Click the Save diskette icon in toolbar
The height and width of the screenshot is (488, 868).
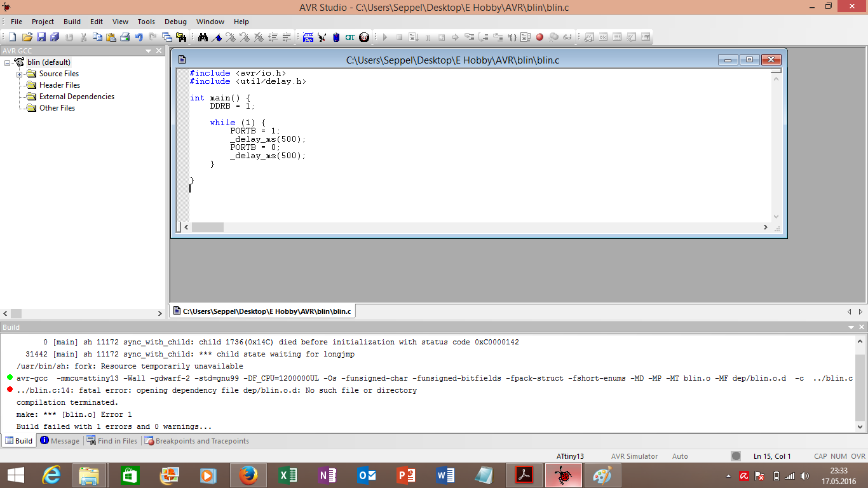coord(41,37)
